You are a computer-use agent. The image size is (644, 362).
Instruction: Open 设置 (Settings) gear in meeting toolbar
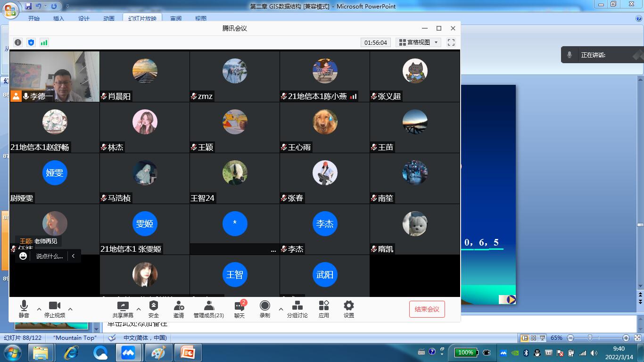tap(349, 309)
